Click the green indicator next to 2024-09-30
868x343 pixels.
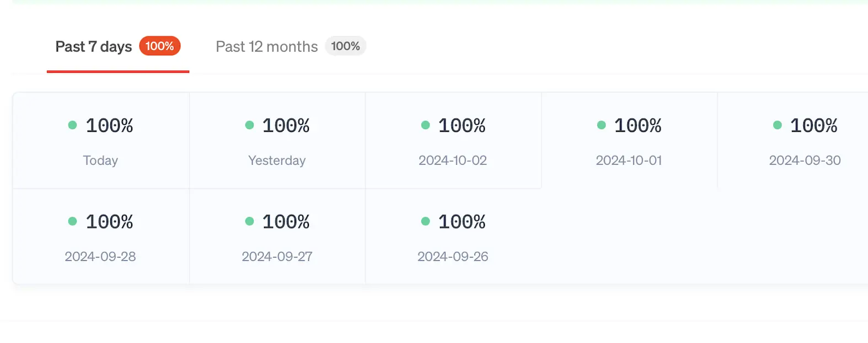777,125
